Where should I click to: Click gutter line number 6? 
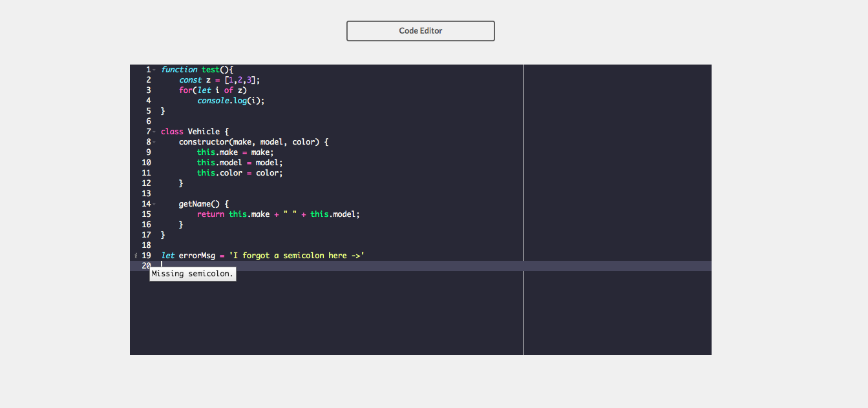(149, 121)
